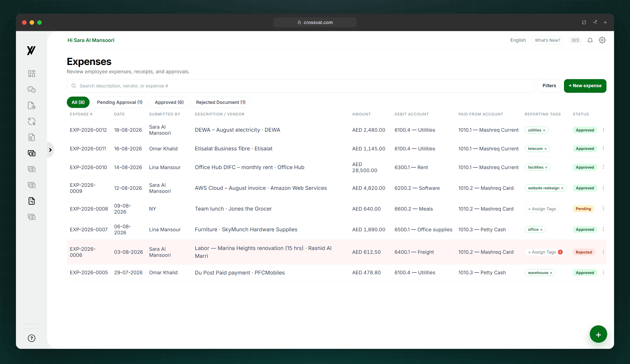Image resolution: width=630 pixels, height=364 pixels.
Task: Click the crossval.com address bar
Action: point(315,22)
